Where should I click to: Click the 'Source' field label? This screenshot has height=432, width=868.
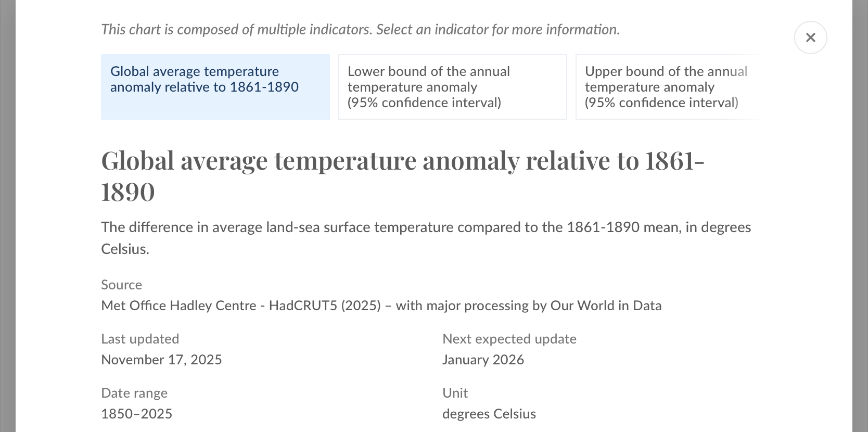tap(121, 285)
